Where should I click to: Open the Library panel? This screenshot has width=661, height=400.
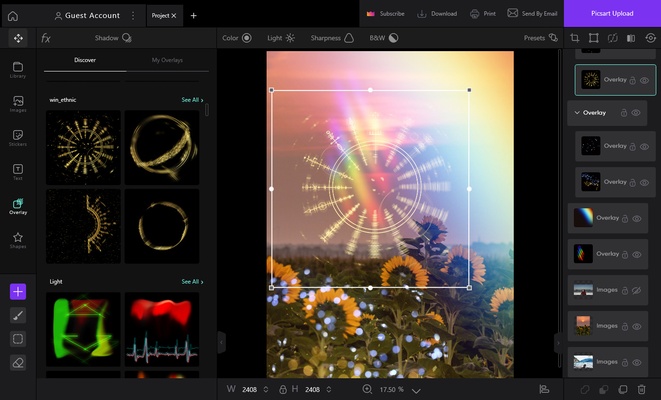pos(18,70)
